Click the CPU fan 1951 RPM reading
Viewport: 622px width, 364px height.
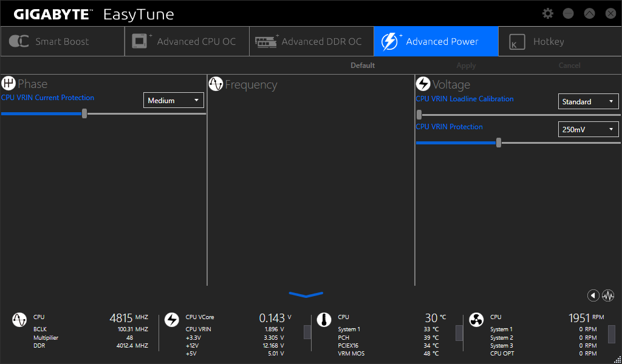click(x=586, y=318)
